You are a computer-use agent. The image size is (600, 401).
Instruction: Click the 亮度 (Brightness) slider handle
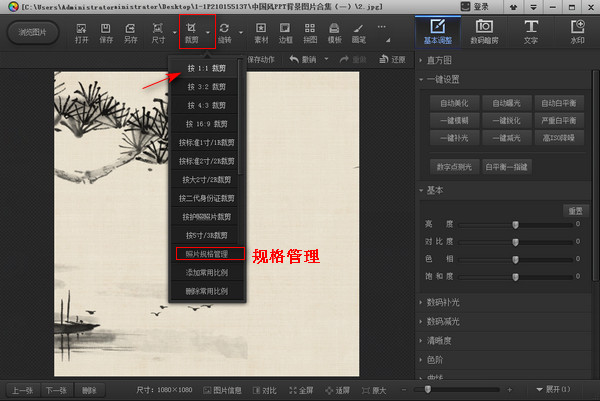(515, 225)
